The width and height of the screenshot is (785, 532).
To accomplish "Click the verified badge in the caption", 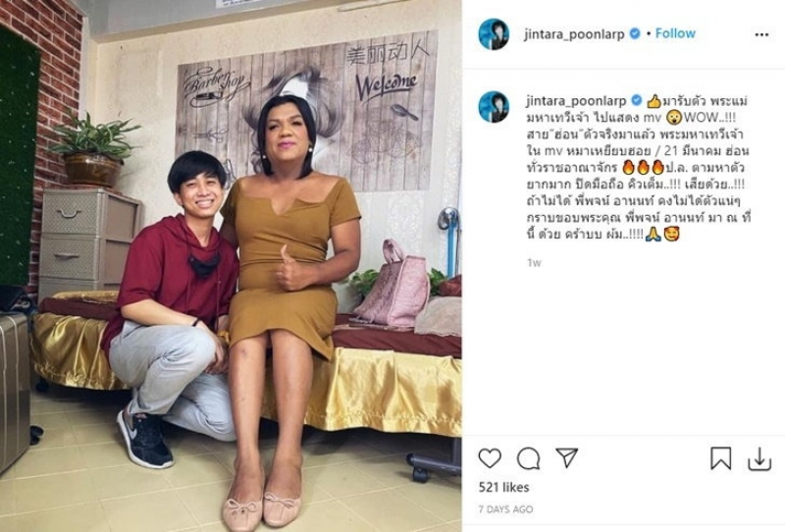I will pos(636,100).
